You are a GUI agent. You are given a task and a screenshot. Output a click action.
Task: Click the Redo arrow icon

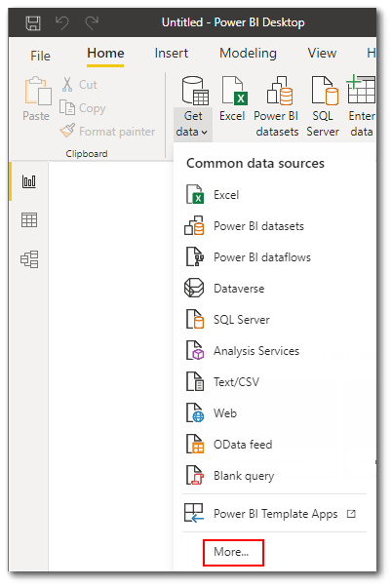pos(92,22)
